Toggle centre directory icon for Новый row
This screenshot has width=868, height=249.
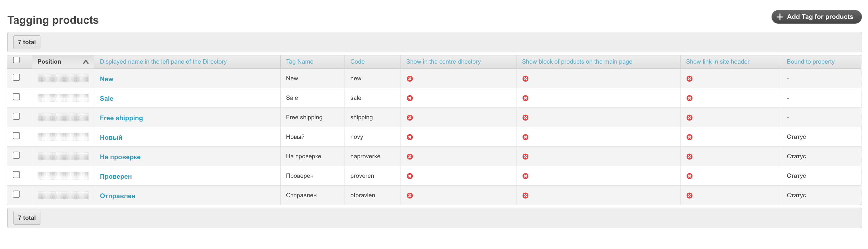tap(409, 137)
